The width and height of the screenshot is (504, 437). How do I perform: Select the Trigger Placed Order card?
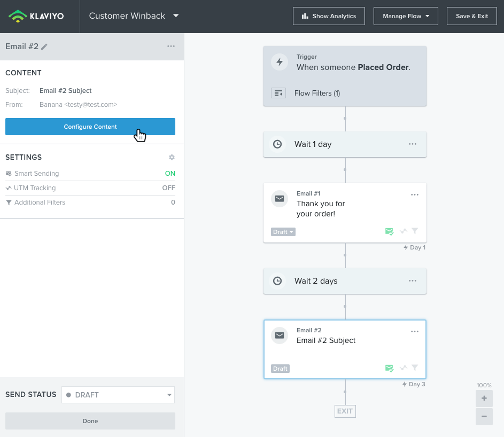tap(345, 76)
